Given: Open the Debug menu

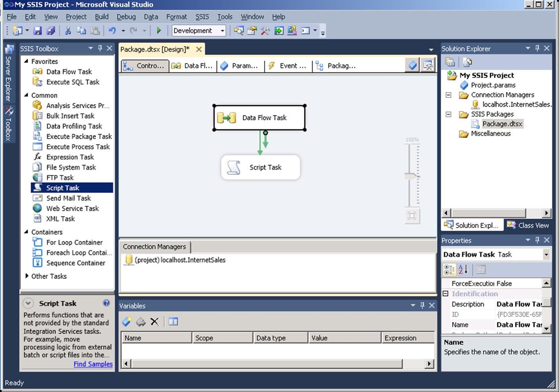Looking at the screenshot, I should click(x=126, y=17).
